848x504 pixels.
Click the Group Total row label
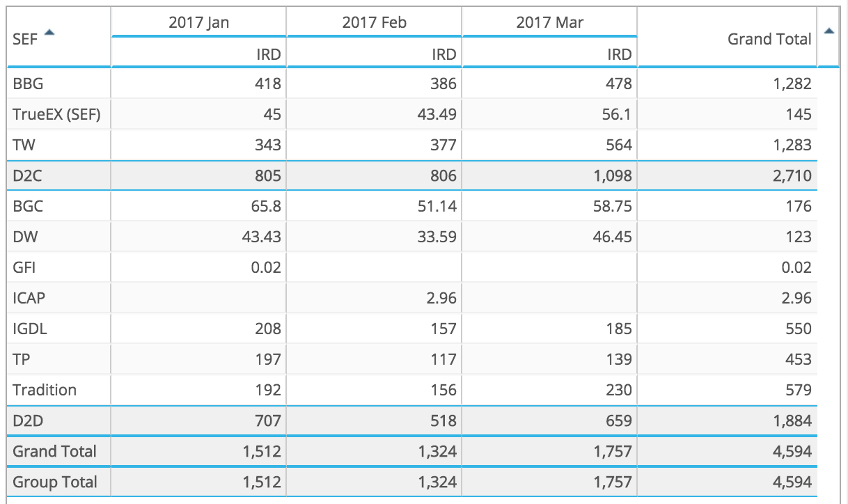pos(54,482)
